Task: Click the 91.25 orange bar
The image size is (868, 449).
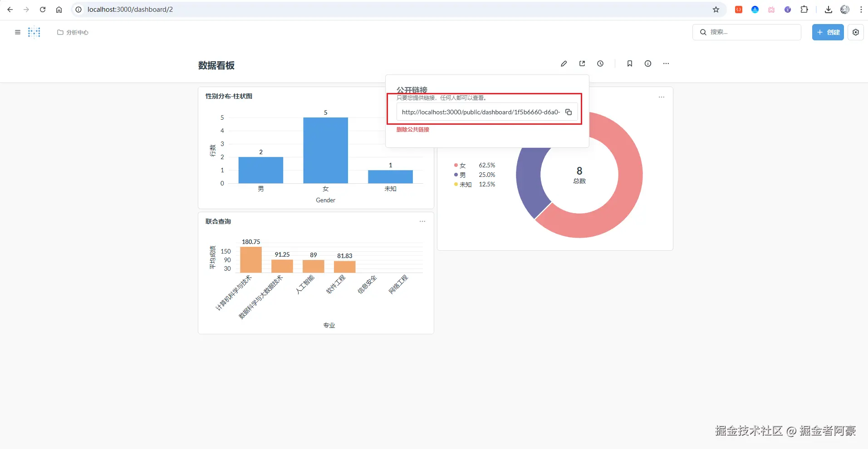Action: (x=282, y=266)
